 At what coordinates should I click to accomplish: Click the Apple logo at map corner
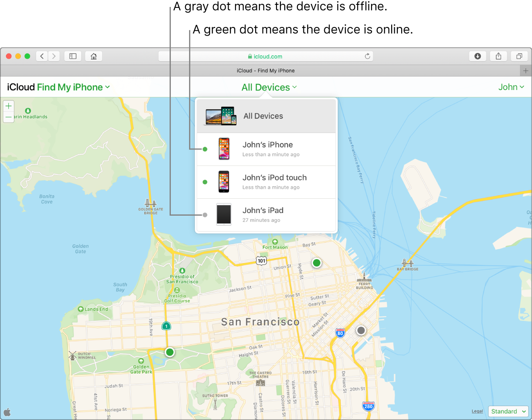7,411
